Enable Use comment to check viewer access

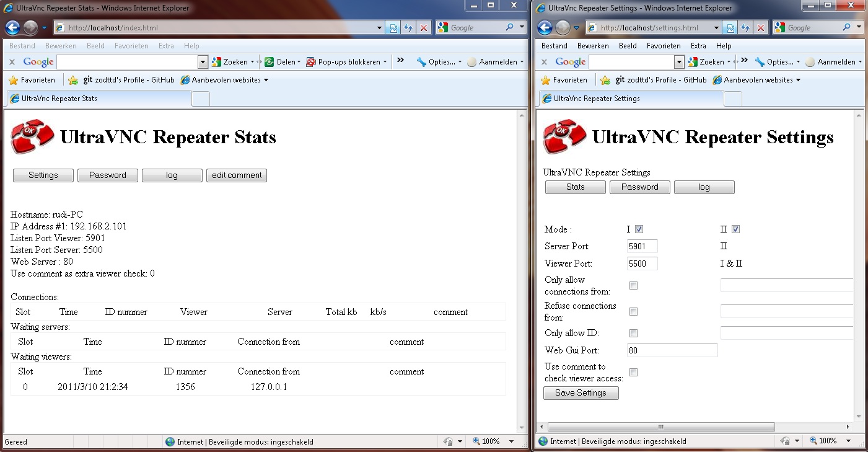point(633,373)
